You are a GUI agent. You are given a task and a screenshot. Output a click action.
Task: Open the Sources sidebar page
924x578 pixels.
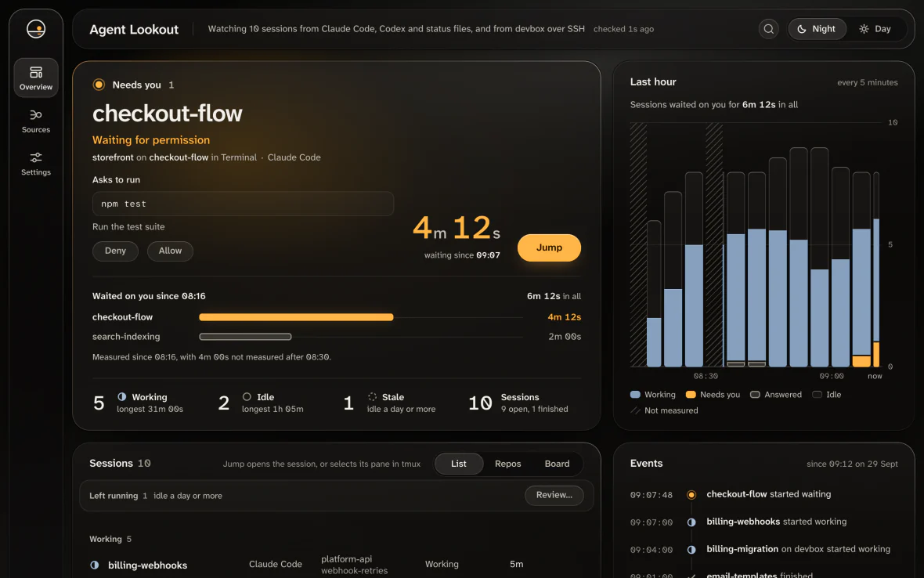click(36, 121)
